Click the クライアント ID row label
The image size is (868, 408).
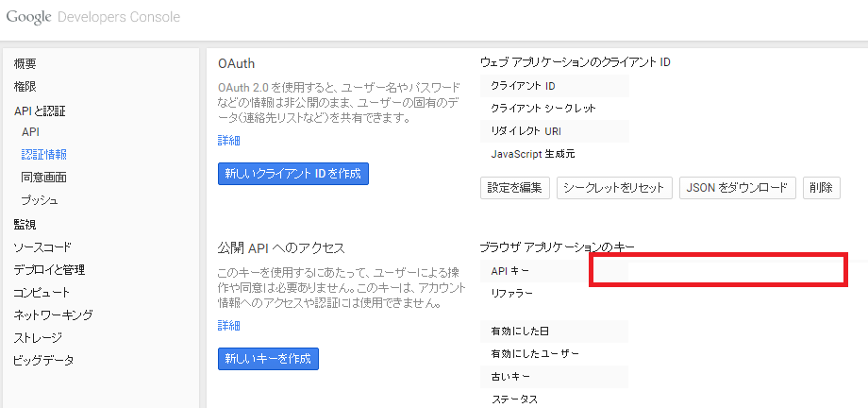(523, 86)
